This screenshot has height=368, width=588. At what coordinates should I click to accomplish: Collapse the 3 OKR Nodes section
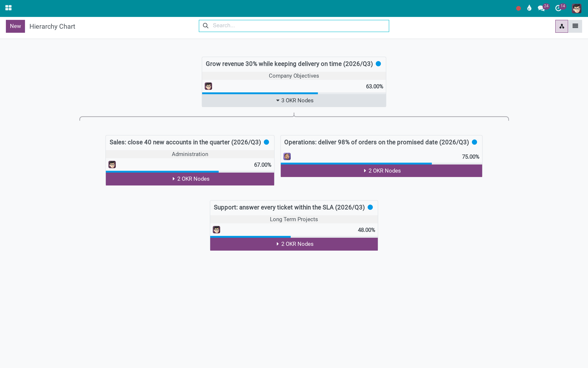[x=294, y=100]
